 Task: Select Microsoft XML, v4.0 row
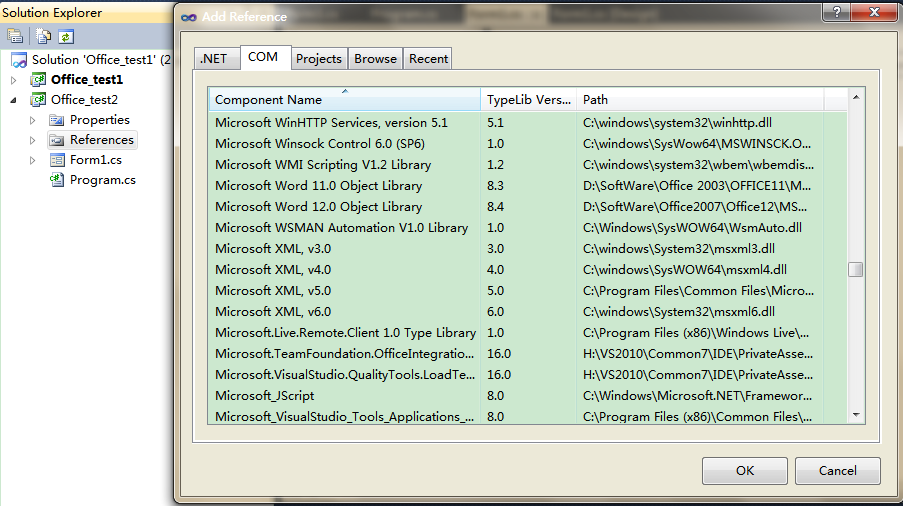tap(528, 270)
